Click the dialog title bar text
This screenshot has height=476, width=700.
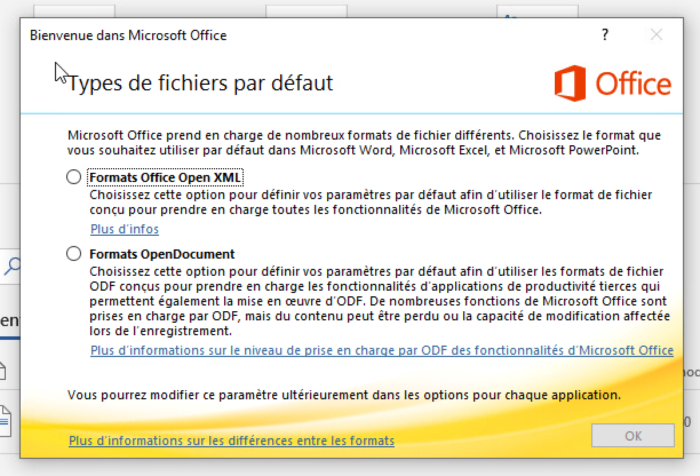128,35
